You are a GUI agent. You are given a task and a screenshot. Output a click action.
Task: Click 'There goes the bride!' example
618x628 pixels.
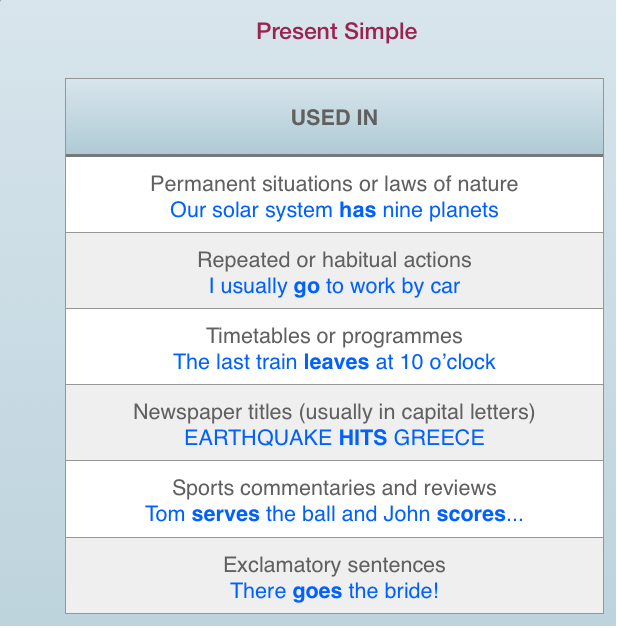(334, 591)
